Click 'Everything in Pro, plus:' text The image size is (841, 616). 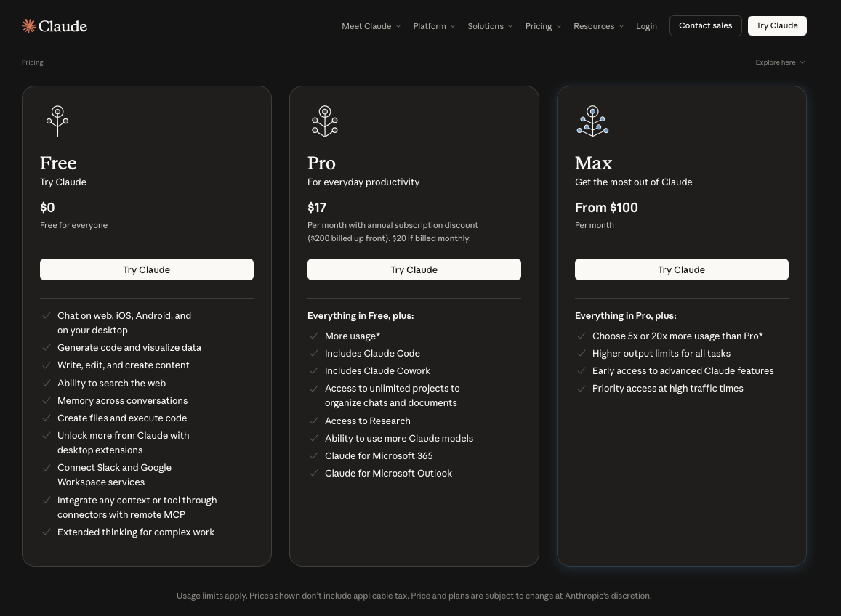point(625,316)
